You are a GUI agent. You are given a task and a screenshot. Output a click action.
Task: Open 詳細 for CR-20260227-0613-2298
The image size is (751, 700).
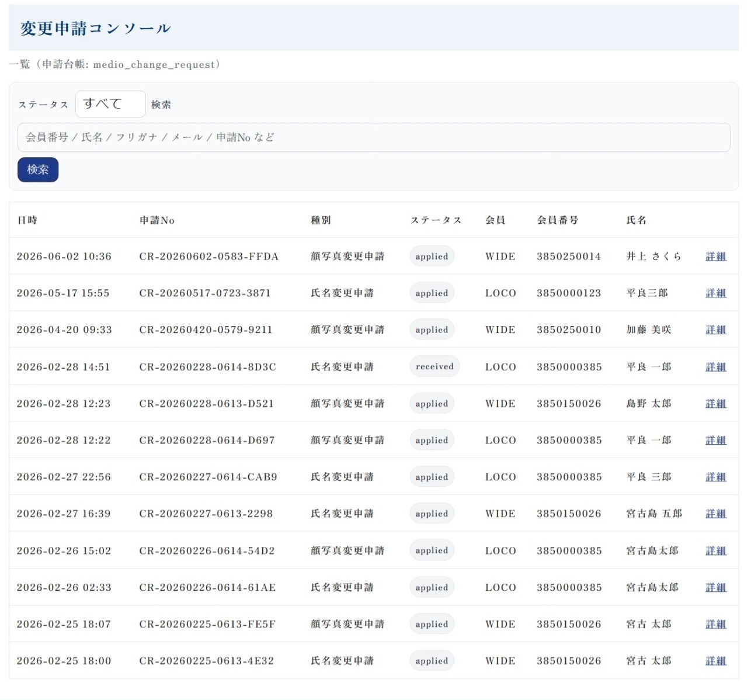[716, 514]
